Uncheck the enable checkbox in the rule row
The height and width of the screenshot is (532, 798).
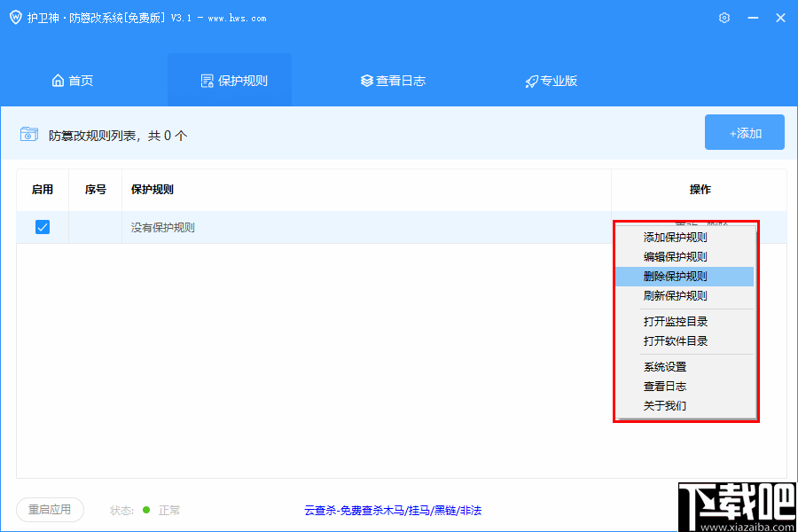(x=43, y=227)
